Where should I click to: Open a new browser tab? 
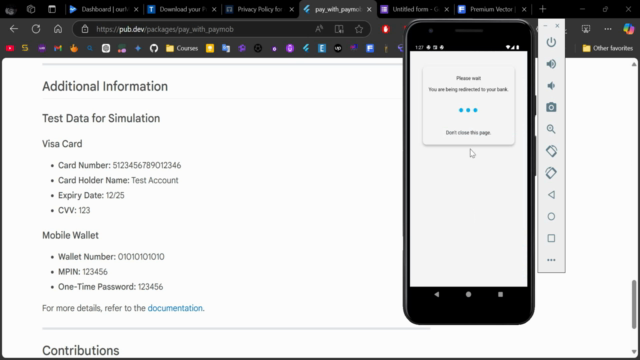pos(542,9)
